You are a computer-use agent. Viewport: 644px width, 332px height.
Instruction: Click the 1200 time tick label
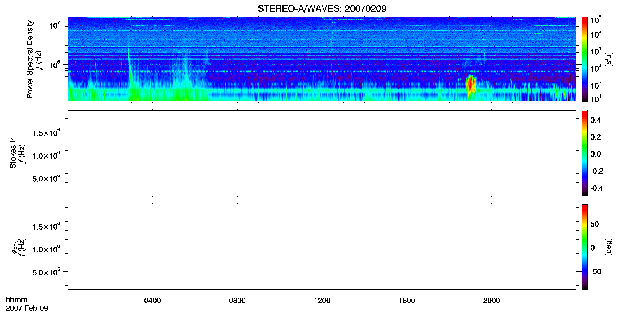pos(322,301)
